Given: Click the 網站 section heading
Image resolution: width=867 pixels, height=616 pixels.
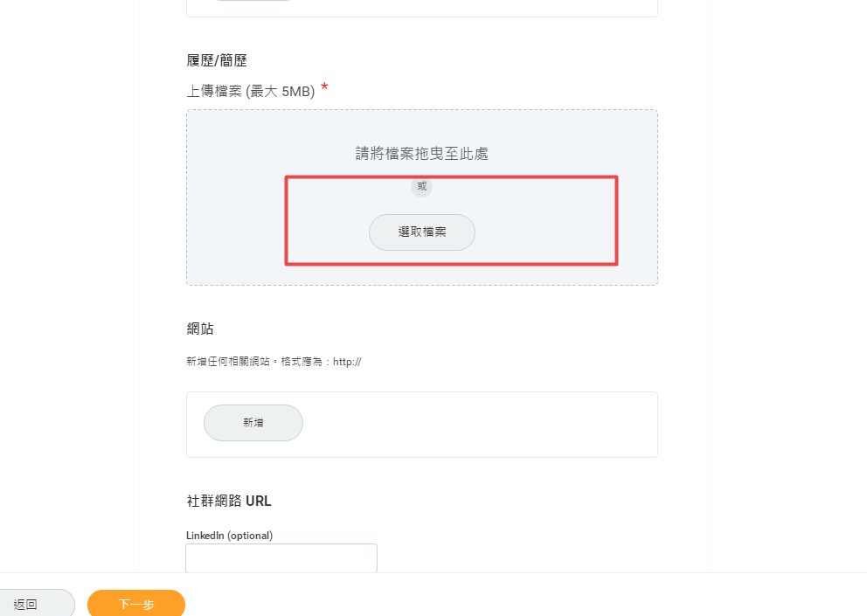Looking at the screenshot, I should click(x=198, y=329).
